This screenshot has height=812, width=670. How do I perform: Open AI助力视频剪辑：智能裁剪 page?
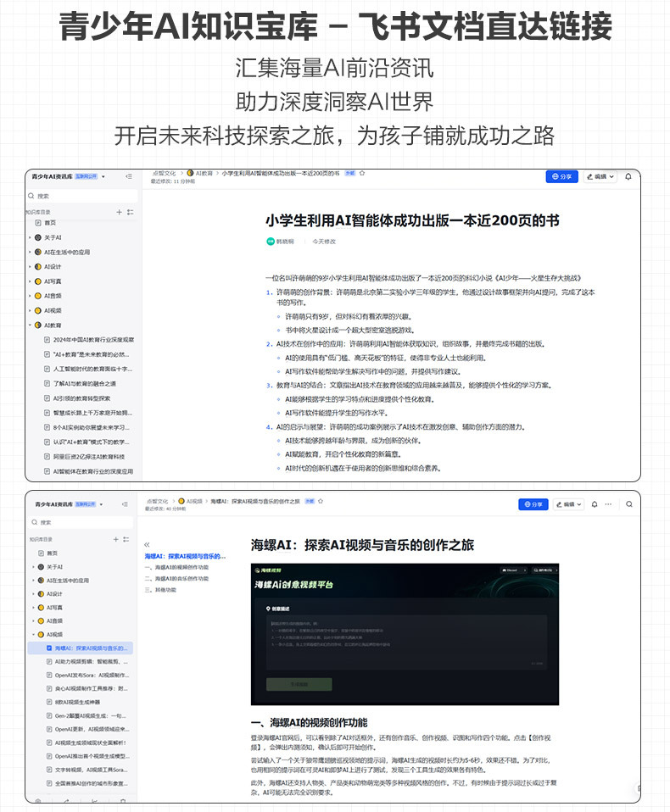[87, 661]
